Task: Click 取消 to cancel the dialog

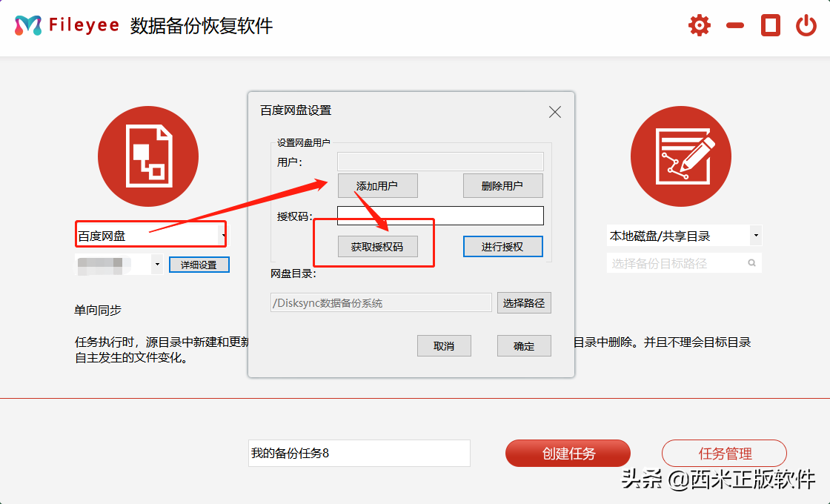Action: point(444,345)
